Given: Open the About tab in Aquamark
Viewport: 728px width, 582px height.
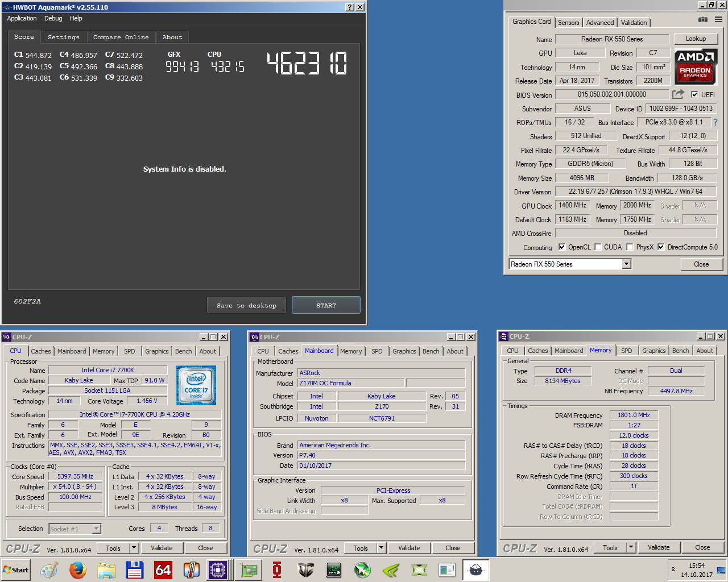Looking at the screenshot, I should tap(172, 37).
